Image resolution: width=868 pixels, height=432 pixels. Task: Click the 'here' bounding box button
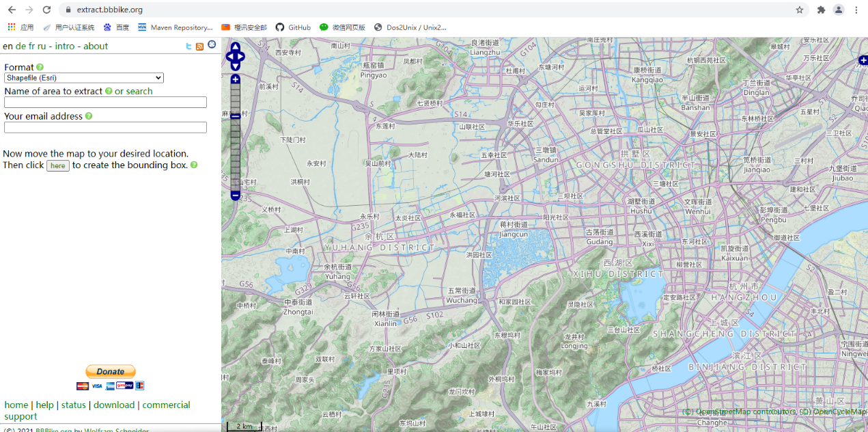pos(58,165)
